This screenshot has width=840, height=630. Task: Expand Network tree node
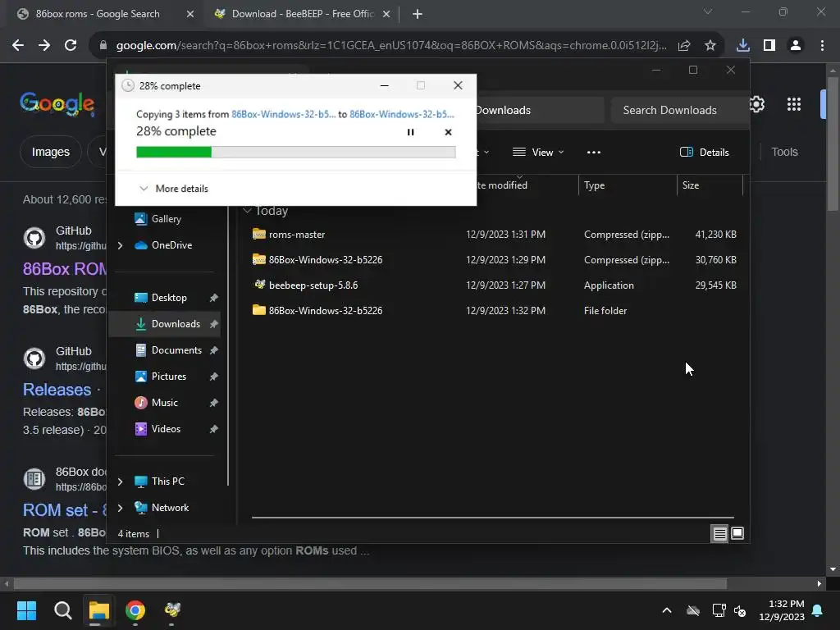pos(120,508)
